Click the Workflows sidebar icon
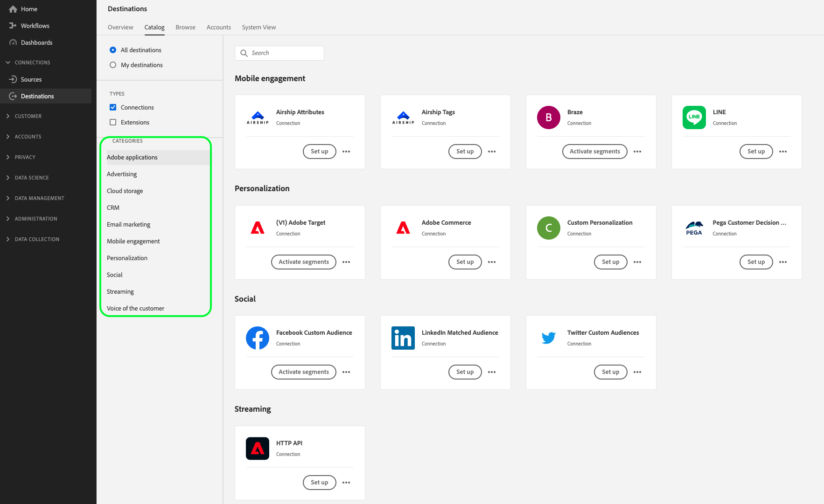 13,26
